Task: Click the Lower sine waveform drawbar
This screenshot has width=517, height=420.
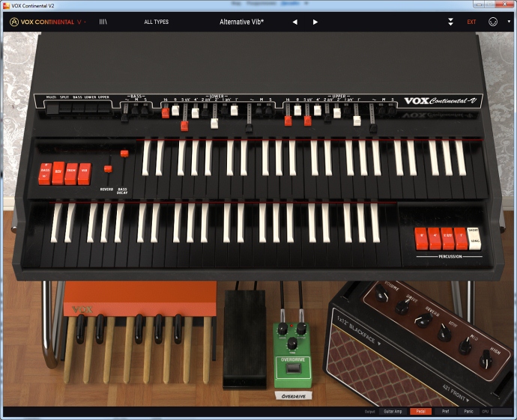Action: [x=249, y=128]
